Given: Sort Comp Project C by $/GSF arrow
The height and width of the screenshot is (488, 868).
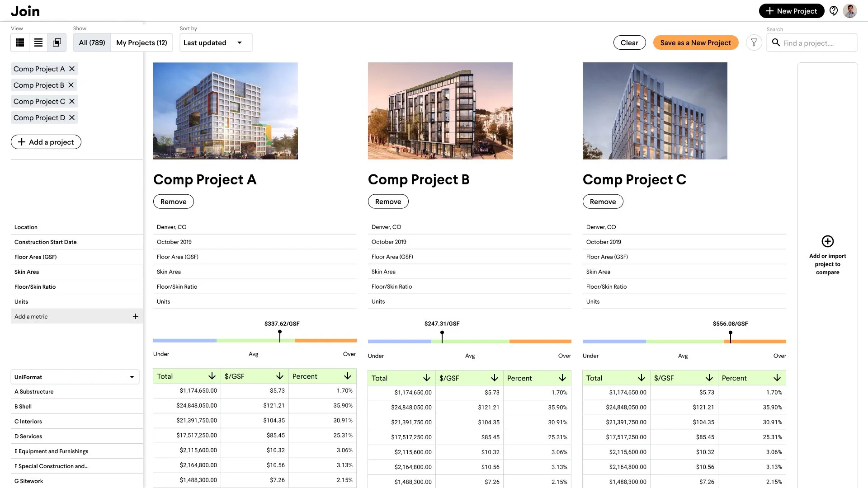Looking at the screenshot, I should tap(709, 378).
